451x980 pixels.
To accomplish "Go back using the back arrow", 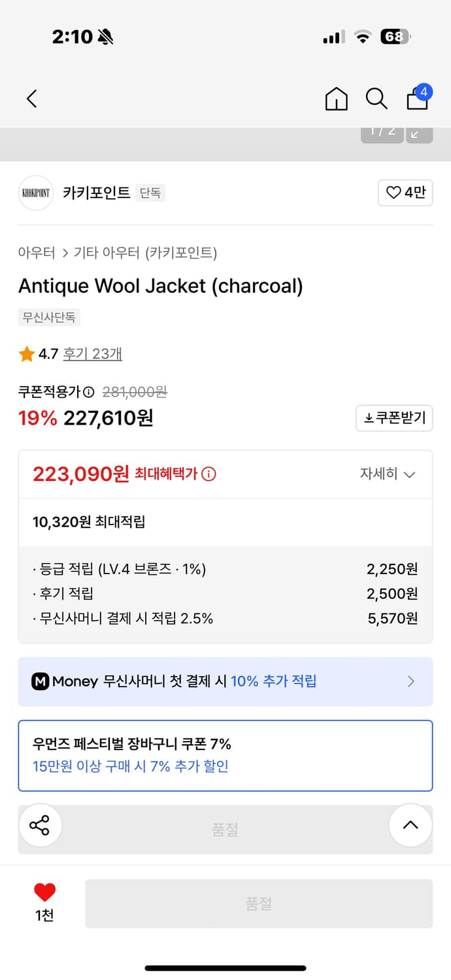I will point(31,99).
